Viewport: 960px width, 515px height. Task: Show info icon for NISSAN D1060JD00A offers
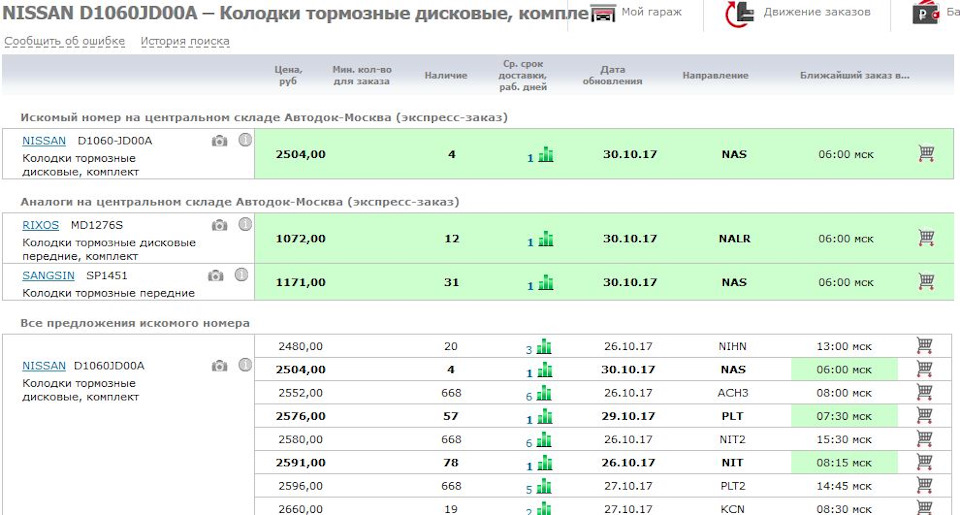pos(245,365)
